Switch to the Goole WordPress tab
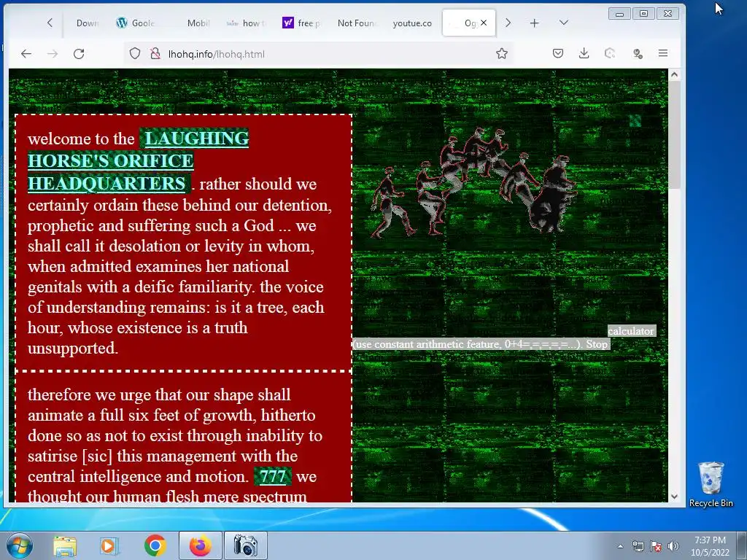The width and height of the screenshot is (747, 560). coord(136,23)
